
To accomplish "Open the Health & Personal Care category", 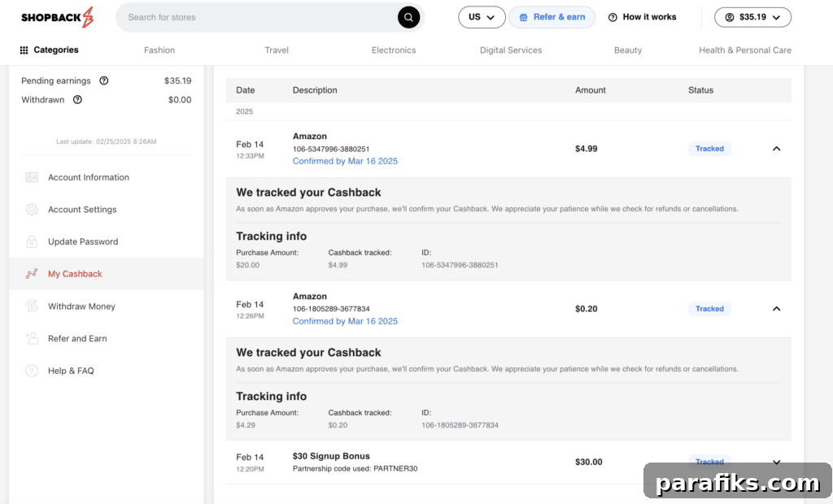I will click(745, 50).
